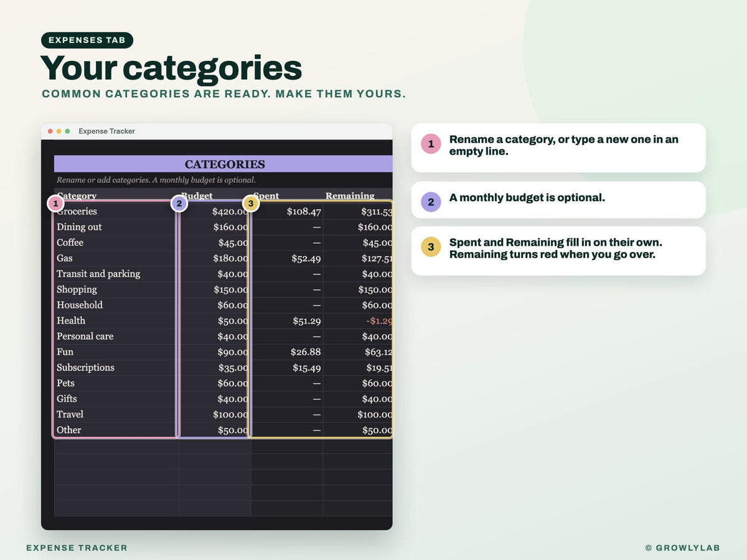
Task: Close the Expense Tracker window with the red button
Action: coord(50,131)
